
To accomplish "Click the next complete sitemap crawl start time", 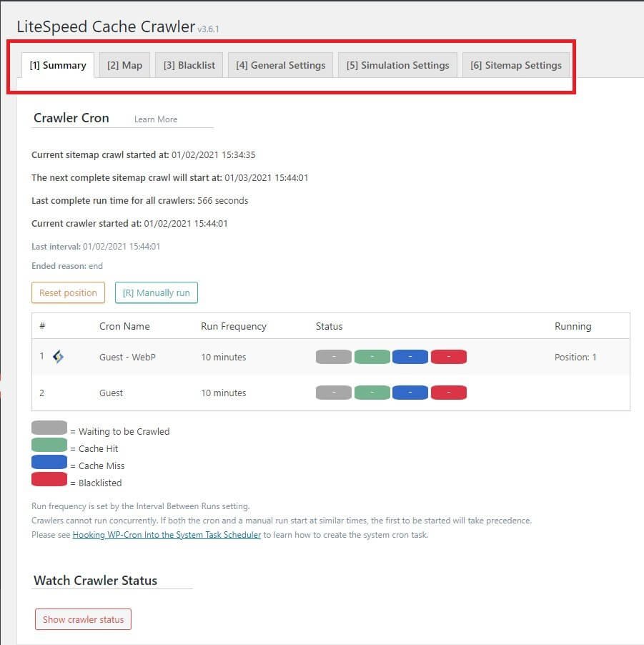I will click(267, 178).
